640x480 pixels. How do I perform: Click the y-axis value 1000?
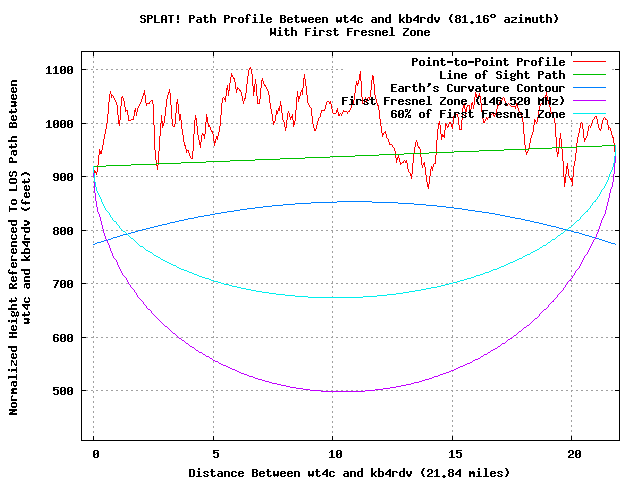pyautogui.click(x=59, y=124)
